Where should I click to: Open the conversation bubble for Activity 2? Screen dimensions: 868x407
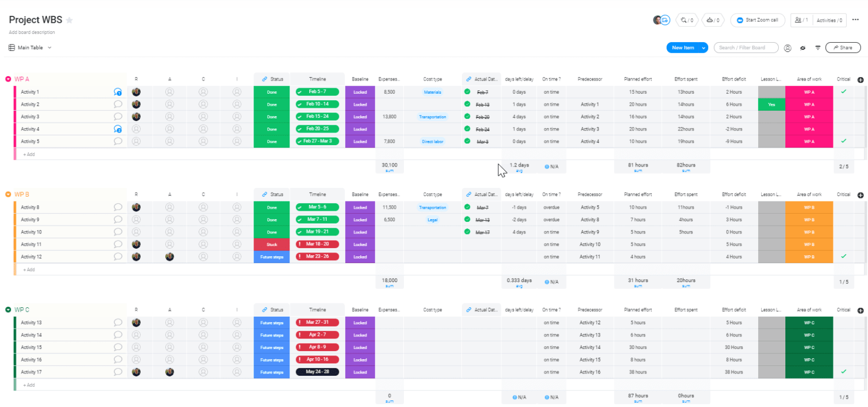(x=118, y=104)
